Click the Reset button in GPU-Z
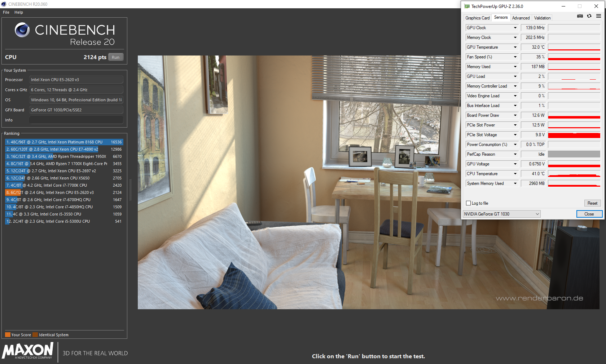The image size is (606, 364). 592,203
